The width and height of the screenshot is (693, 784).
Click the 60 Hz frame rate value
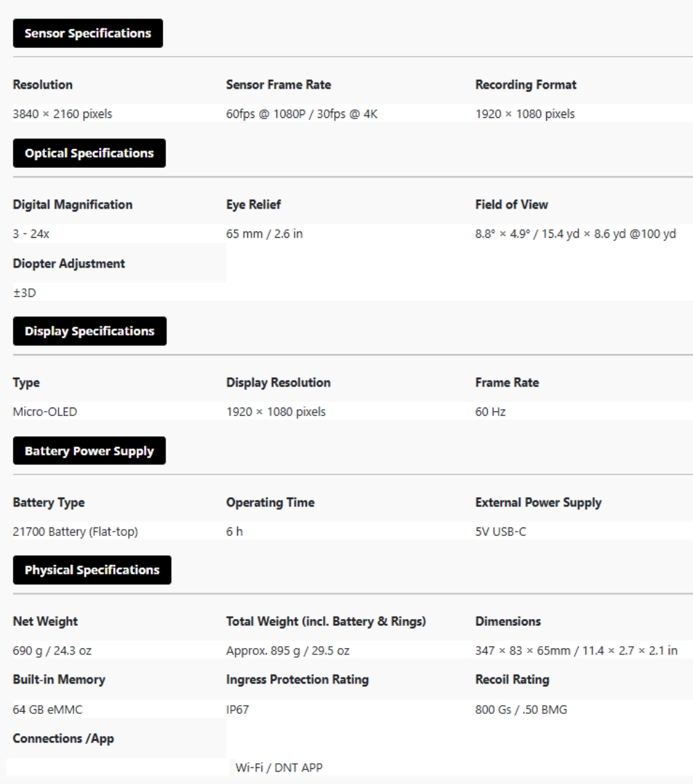point(491,412)
